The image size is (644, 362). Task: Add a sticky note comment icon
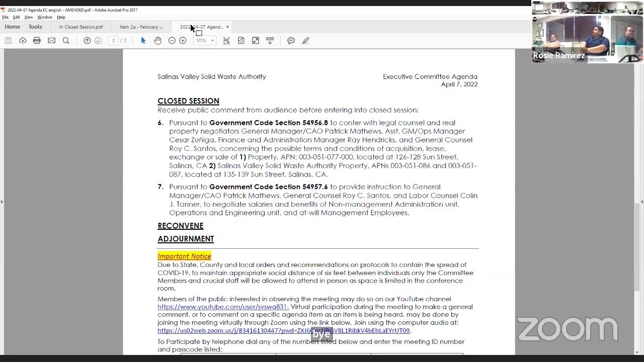[291, 41]
